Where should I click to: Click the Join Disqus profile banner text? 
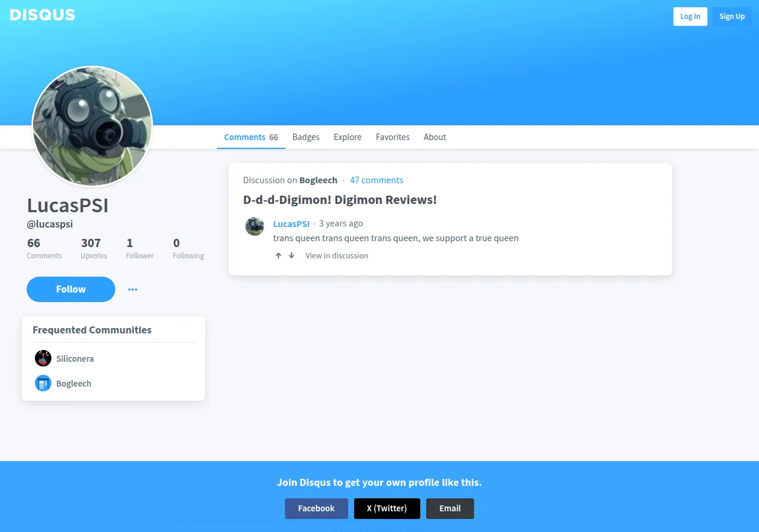(x=379, y=482)
